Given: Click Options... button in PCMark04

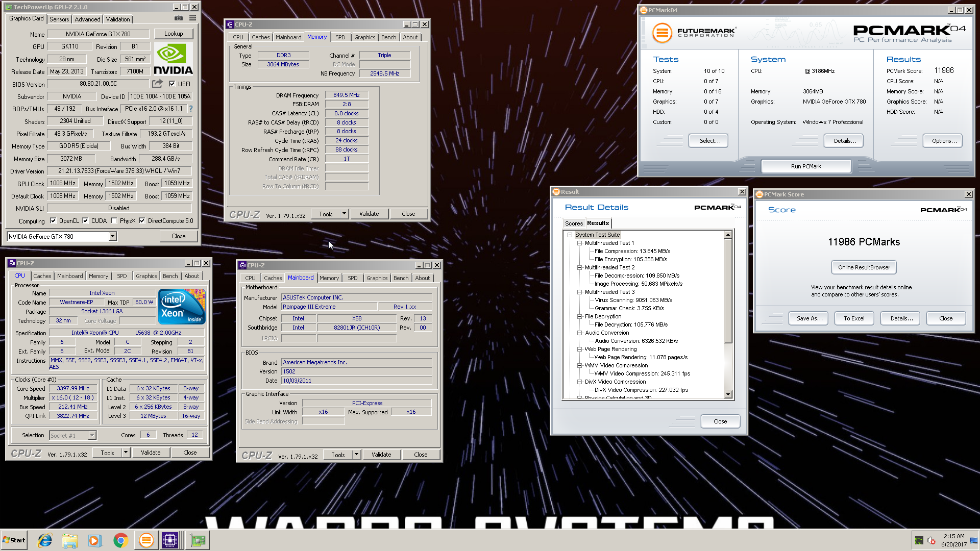Looking at the screenshot, I should click(x=943, y=141).
